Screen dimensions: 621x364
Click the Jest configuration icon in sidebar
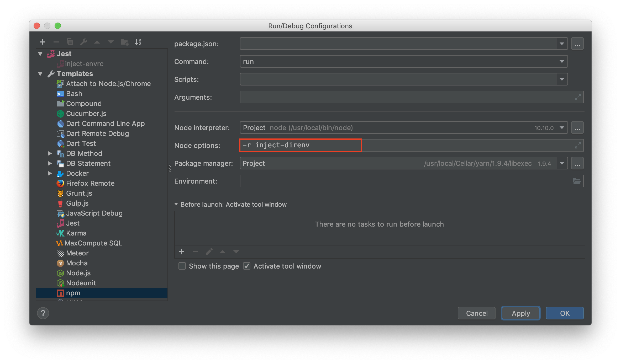(x=52, y=54)
